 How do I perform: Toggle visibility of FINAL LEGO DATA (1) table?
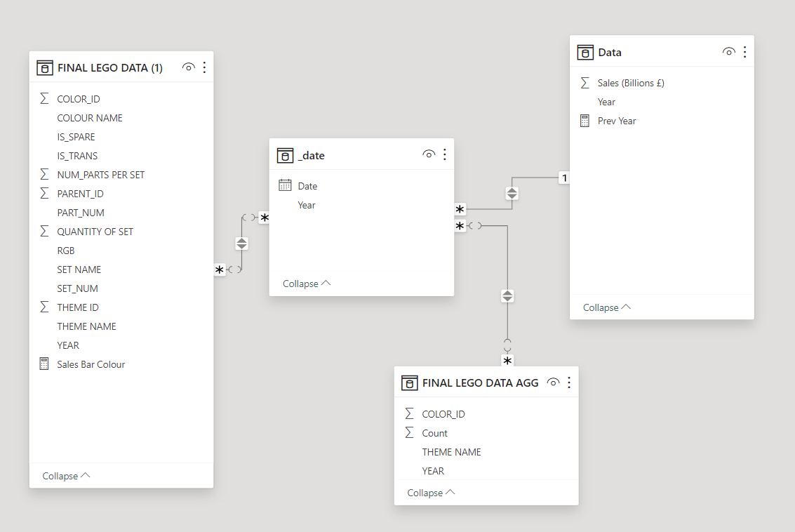pos(188,67)
